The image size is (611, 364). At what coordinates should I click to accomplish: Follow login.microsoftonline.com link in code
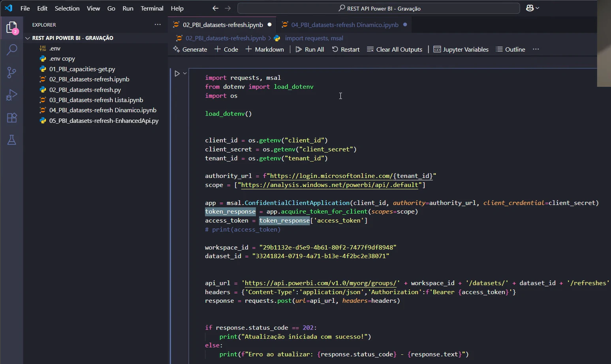pos(351,176)
